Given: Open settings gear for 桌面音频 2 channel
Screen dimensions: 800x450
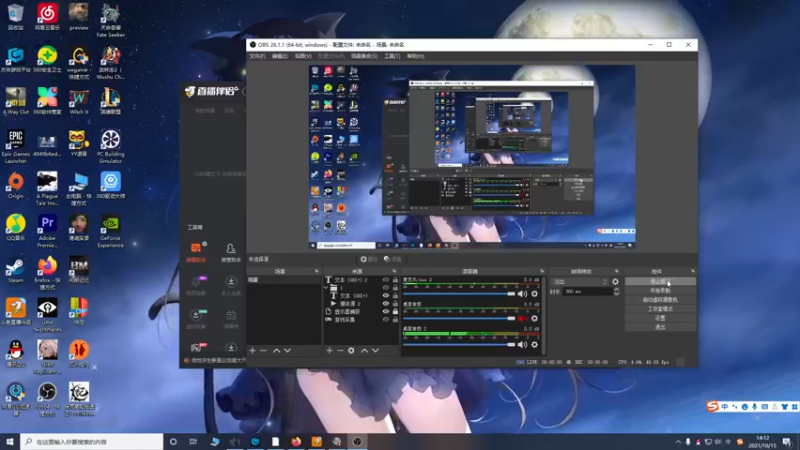Looking at the screenshot, I should 534,344.
